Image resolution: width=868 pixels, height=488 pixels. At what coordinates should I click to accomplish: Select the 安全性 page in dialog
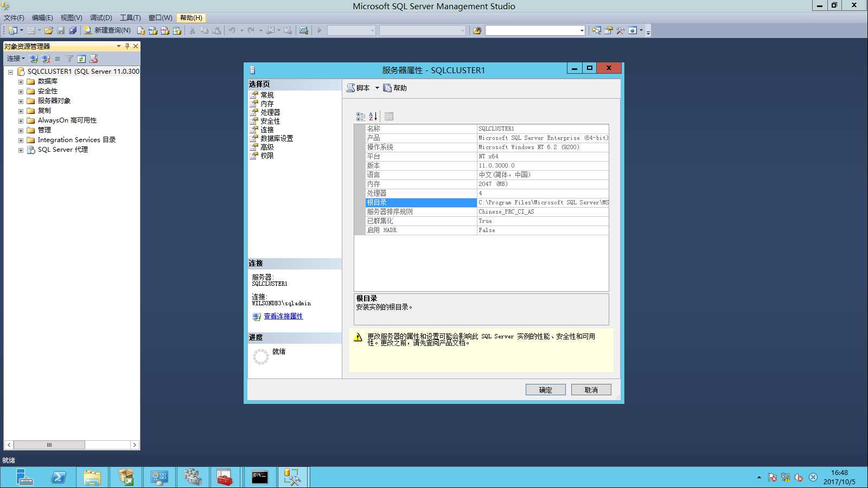270,121
